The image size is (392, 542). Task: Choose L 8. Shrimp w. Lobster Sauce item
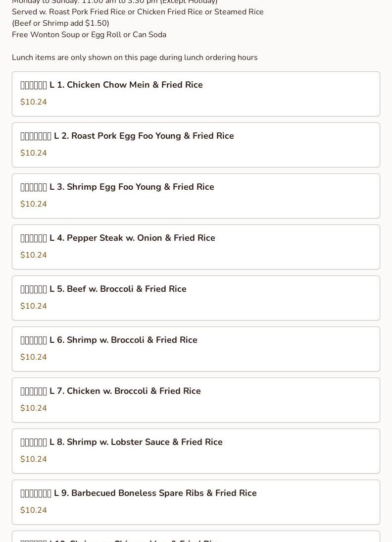(x=136, y=442)
